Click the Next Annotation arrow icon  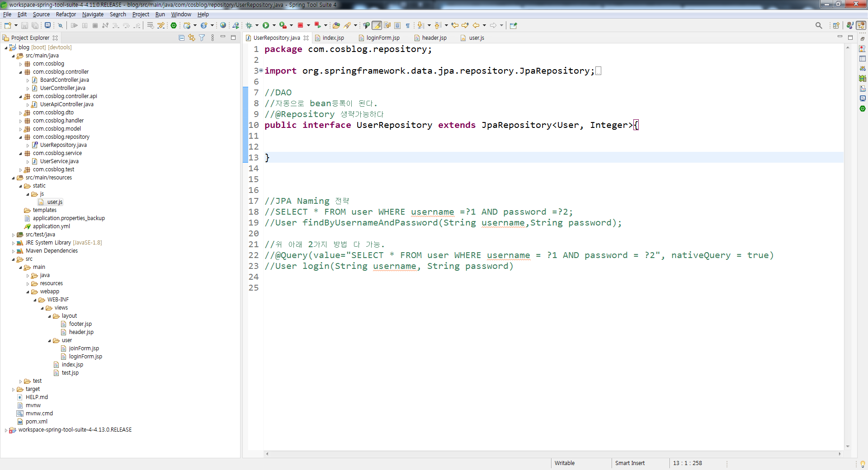420,26
